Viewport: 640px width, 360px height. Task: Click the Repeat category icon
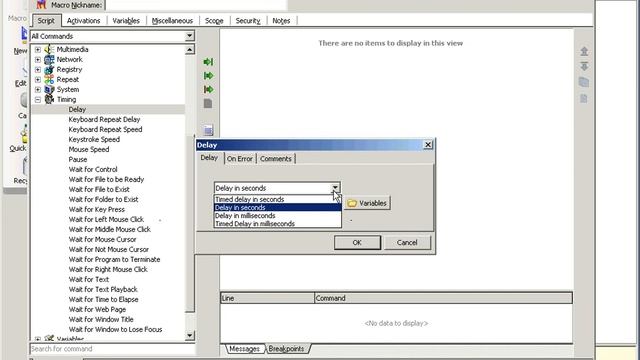[x=49, y=80]
